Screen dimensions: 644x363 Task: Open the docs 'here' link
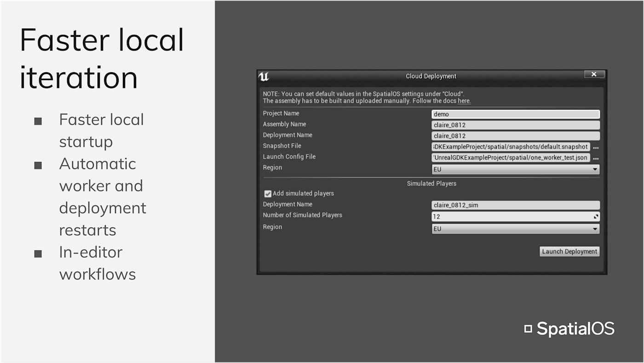[464, 101]
